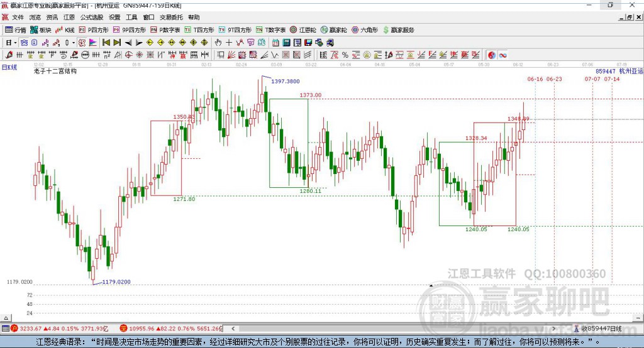This screenshot has height=348, width=644.
Task: Open the 文件 menu
Action: coord(18,17)
